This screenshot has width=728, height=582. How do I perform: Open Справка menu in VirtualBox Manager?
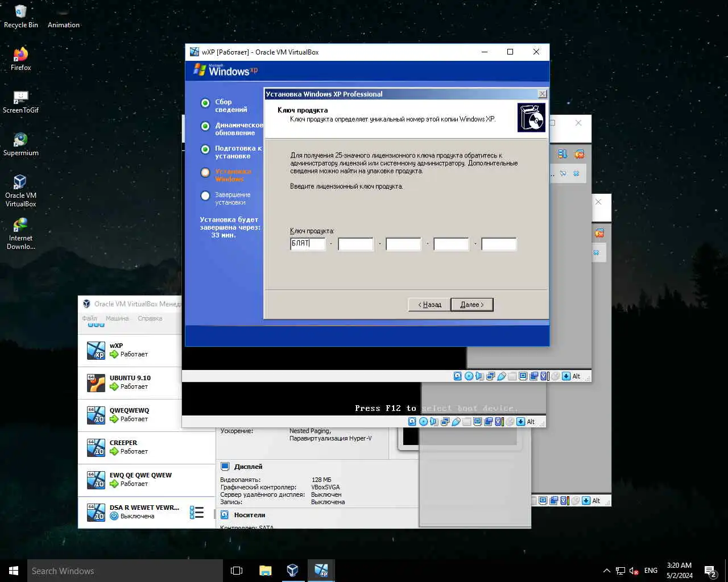pyautogui.click(x=150, y=318)
